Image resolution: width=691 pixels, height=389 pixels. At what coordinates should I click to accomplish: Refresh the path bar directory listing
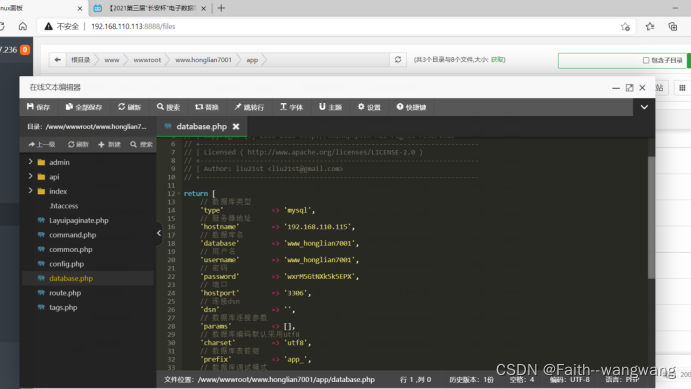coord(398,59)
